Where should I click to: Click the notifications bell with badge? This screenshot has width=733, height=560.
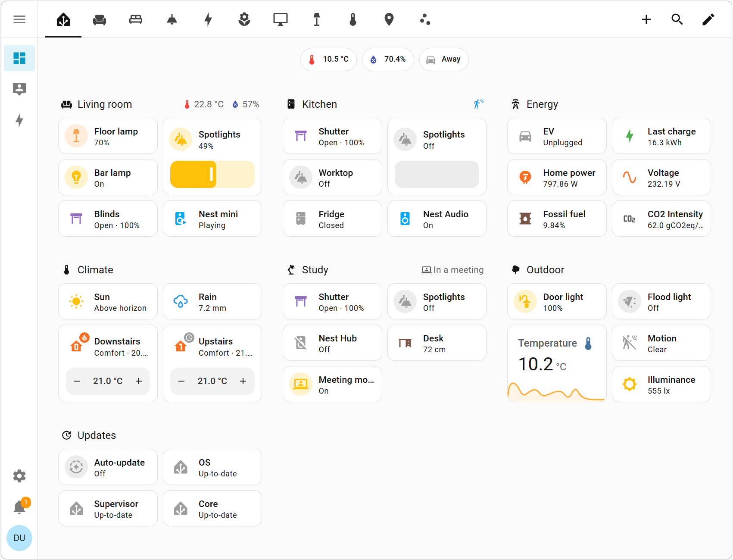coord(19,507)
